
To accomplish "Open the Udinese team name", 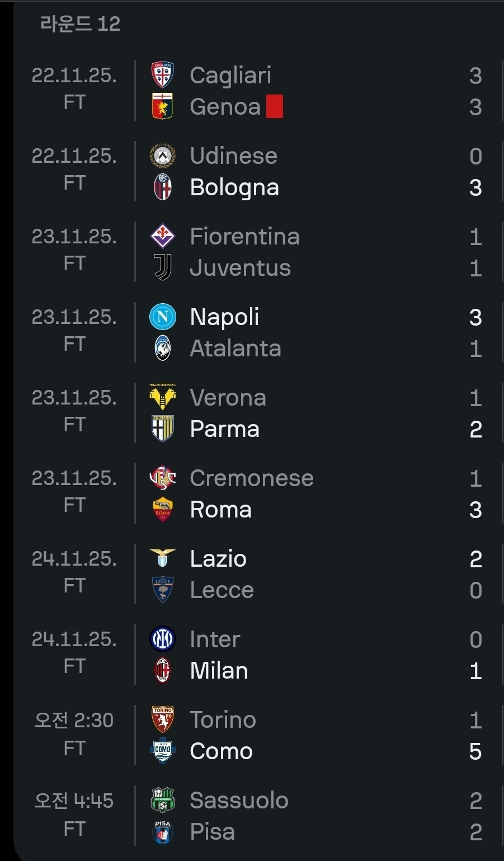I will 233,156.
